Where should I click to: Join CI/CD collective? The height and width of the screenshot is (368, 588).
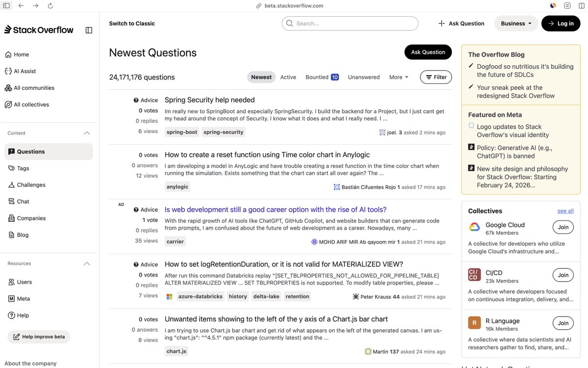pyautogui.click(x=563, y=275)
